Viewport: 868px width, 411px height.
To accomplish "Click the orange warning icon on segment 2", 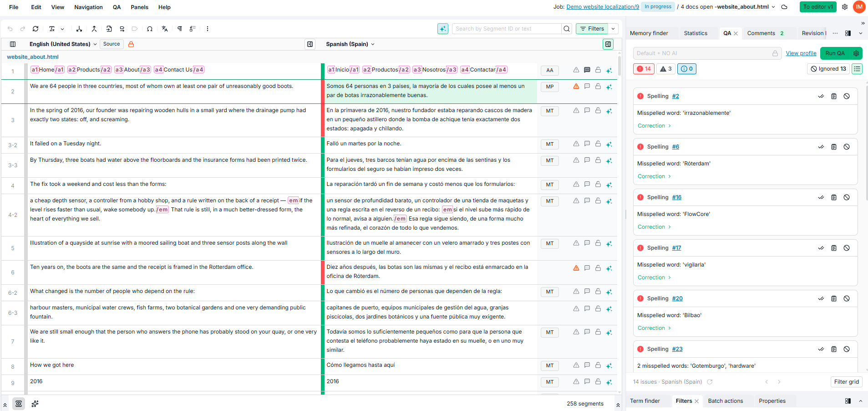I will tap(576, 86).
